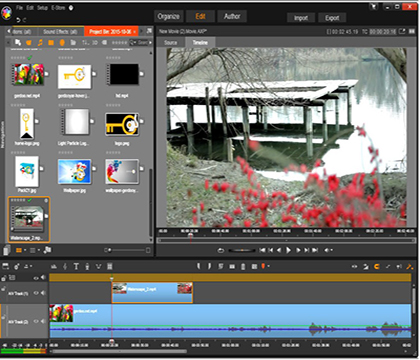Open the E-Store menu

pos(58,7)
